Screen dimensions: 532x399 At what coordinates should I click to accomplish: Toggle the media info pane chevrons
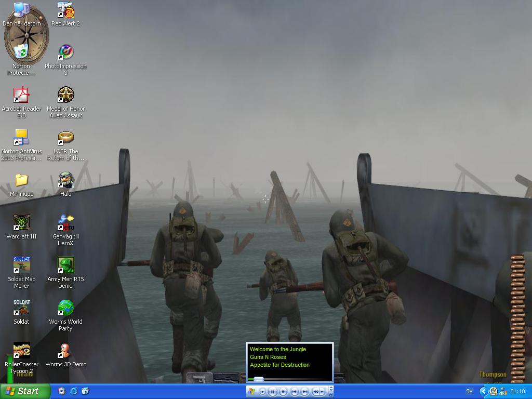[331, 389]
